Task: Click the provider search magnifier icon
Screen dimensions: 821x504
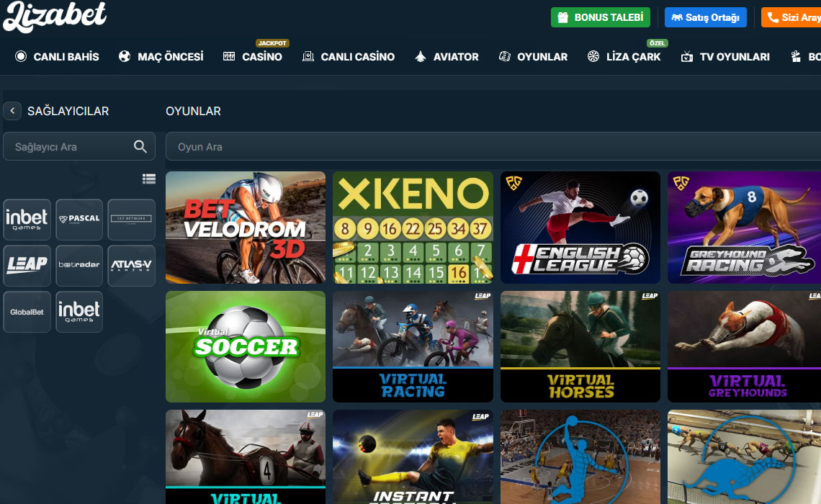Action: point(140,147)
